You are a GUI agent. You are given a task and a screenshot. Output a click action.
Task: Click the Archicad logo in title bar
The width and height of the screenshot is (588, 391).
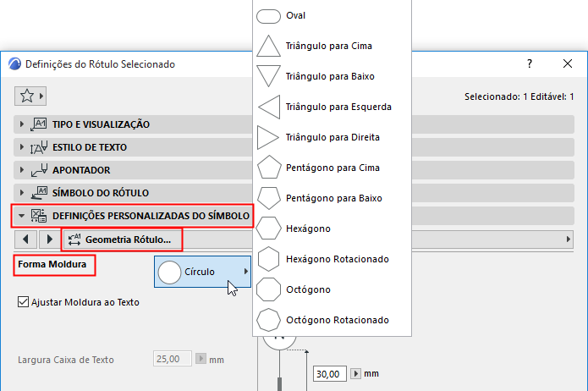click(x=14, y=63)
